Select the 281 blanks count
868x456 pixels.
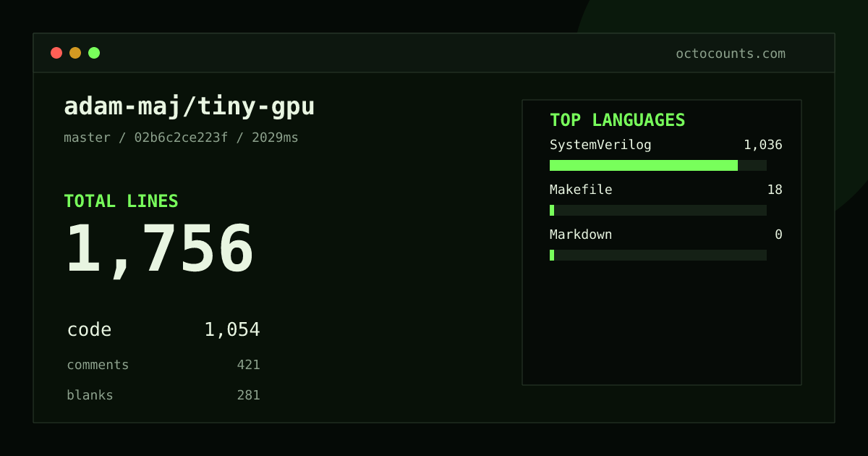[248, 395]
